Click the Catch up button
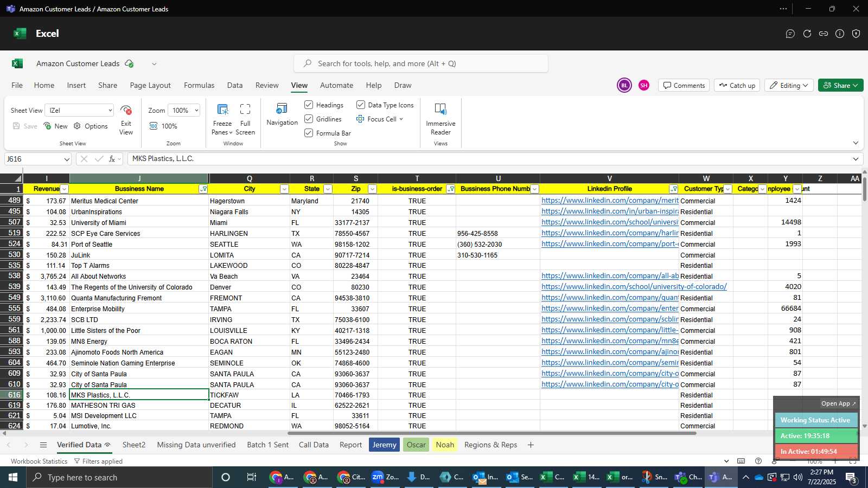Viewport: 868px width, 488px height. tap(737, 85)
